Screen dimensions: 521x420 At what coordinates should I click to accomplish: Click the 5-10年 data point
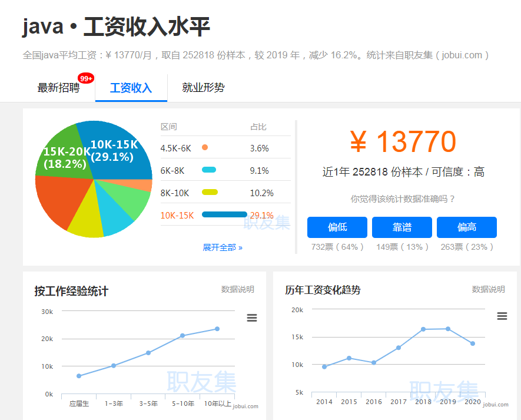tap(182, 336)
